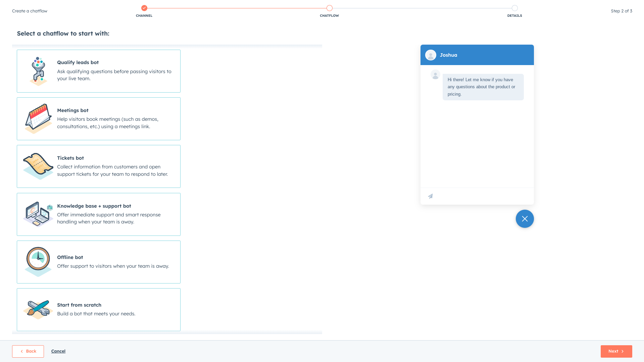The image size is (644, 362).
Task: Click the 'Step 2 of 3' indicator
Action: (622, 11)
